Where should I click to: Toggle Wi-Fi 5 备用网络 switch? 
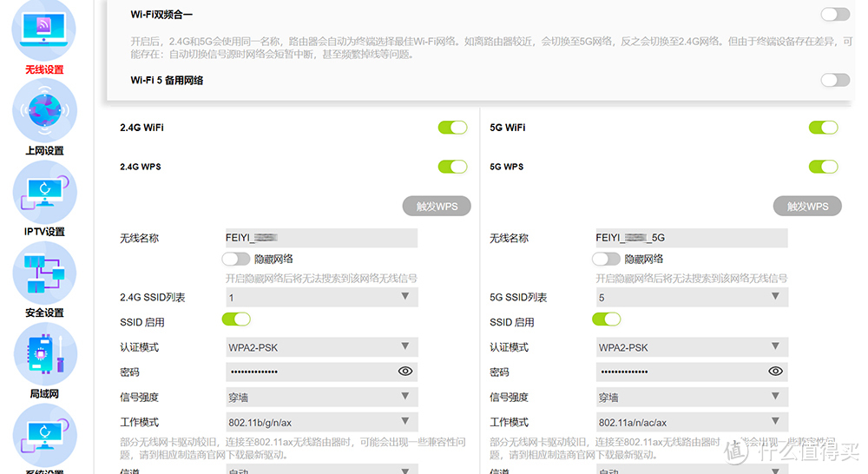(x=835, y=80)
